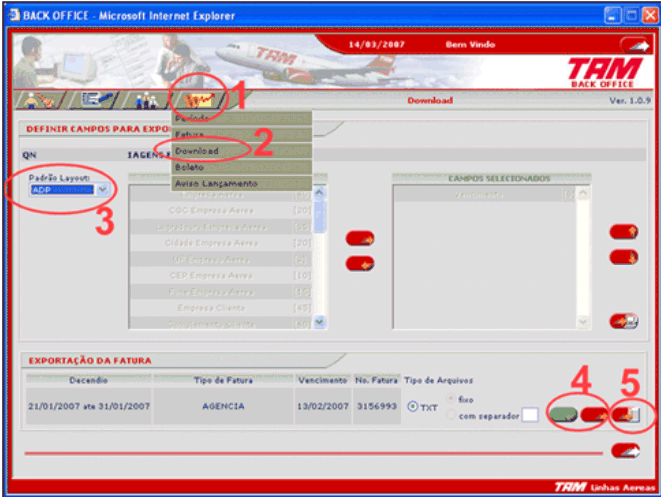Screen dimensions: 661x497
Task: Click the AGENCIA tipo de fatura cell
Action: [223, 406]
